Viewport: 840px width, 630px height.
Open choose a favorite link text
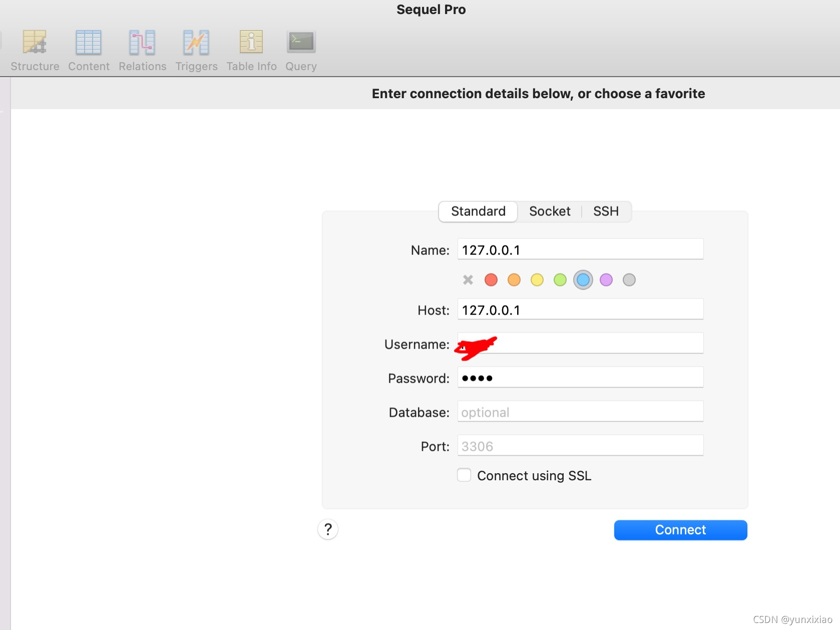point(650,94)
